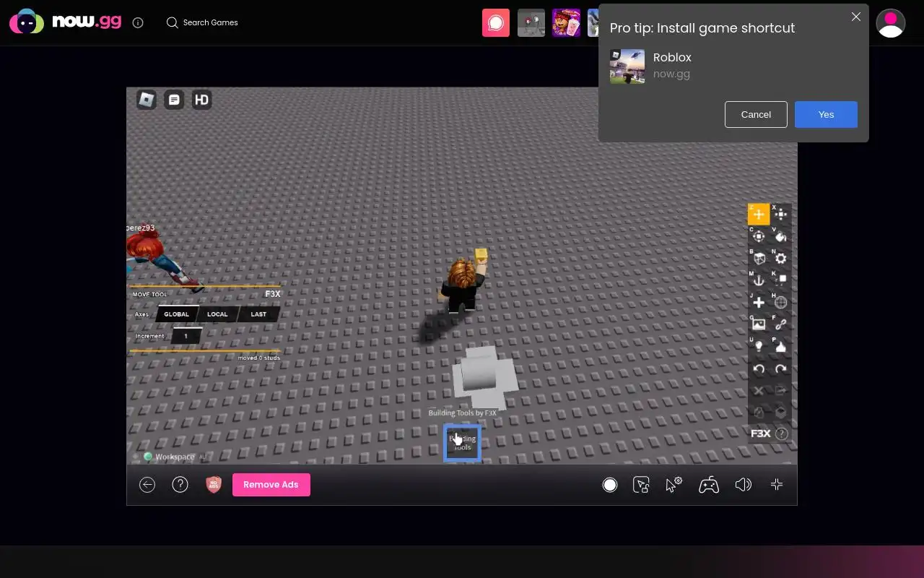
Task: Select the F3X Anchor tool
Action: pyautogui.click(x=759, y=280)
